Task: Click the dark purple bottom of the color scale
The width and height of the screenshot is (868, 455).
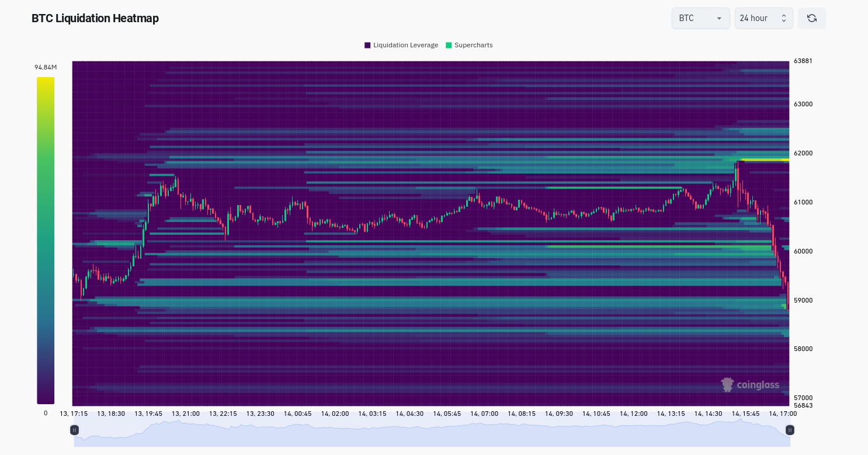Action: point(46,397)
